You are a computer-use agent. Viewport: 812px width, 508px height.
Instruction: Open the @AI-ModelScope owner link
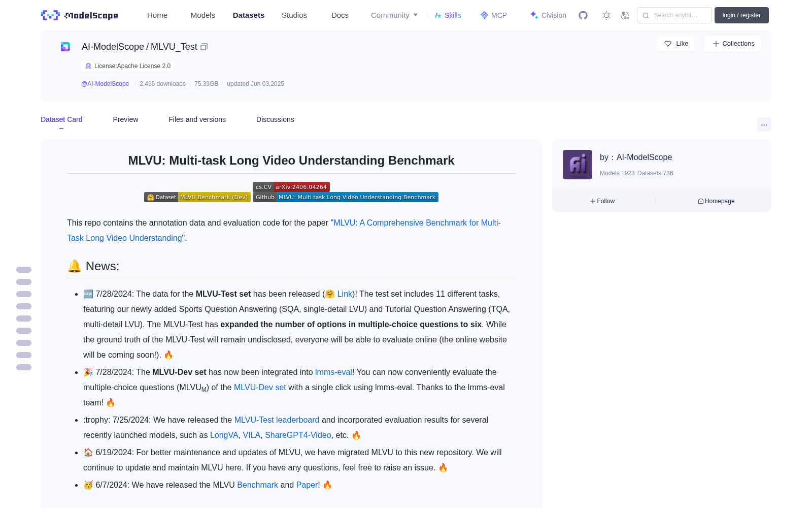105,84
